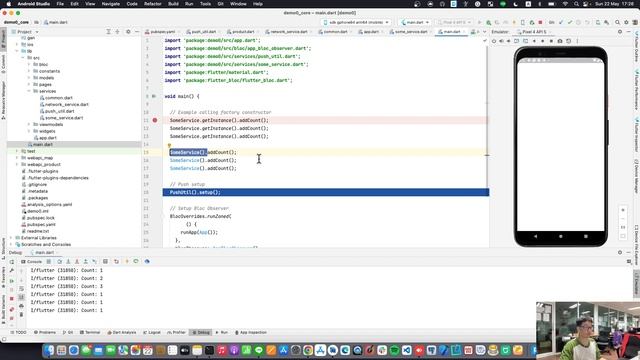Open the Refactor menu
This screenshot has width=640, height=360.
coord(153,4)
